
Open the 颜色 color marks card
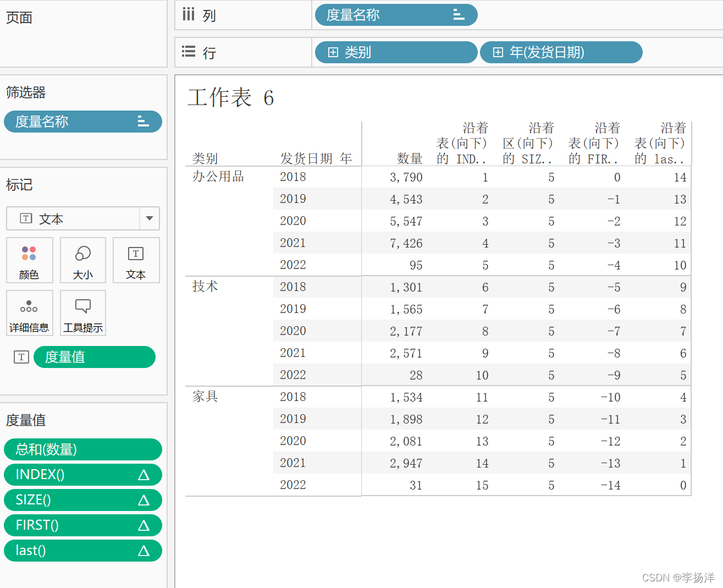(x=30, y=260)
